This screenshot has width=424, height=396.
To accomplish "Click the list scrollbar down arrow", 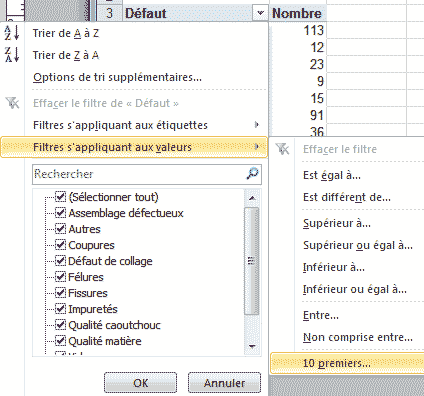I will (252, 347).
